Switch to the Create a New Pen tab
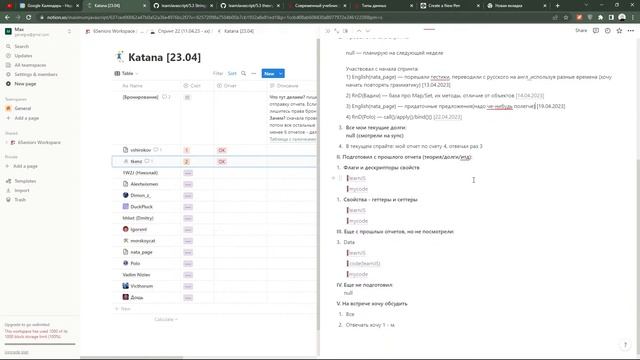Viewport: 640px width, 360px height. click(x=449, y=6)
